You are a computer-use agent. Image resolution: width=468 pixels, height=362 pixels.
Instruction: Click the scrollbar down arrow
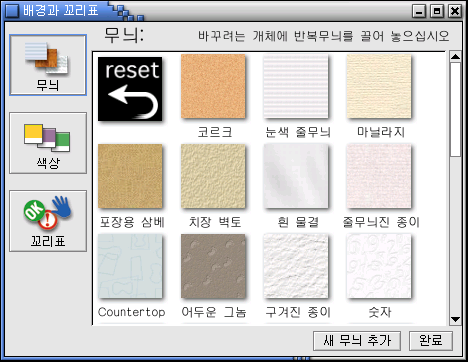tap(455, 319)
